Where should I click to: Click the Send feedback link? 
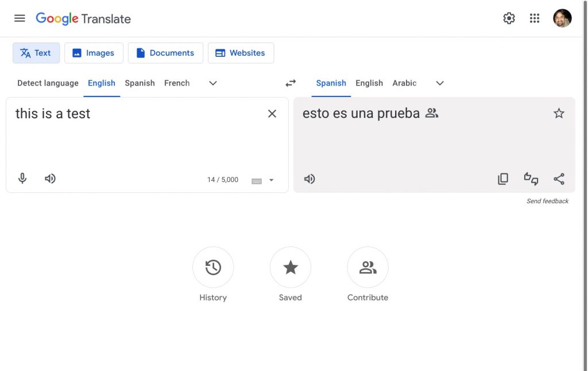click(x=547, y=200)
